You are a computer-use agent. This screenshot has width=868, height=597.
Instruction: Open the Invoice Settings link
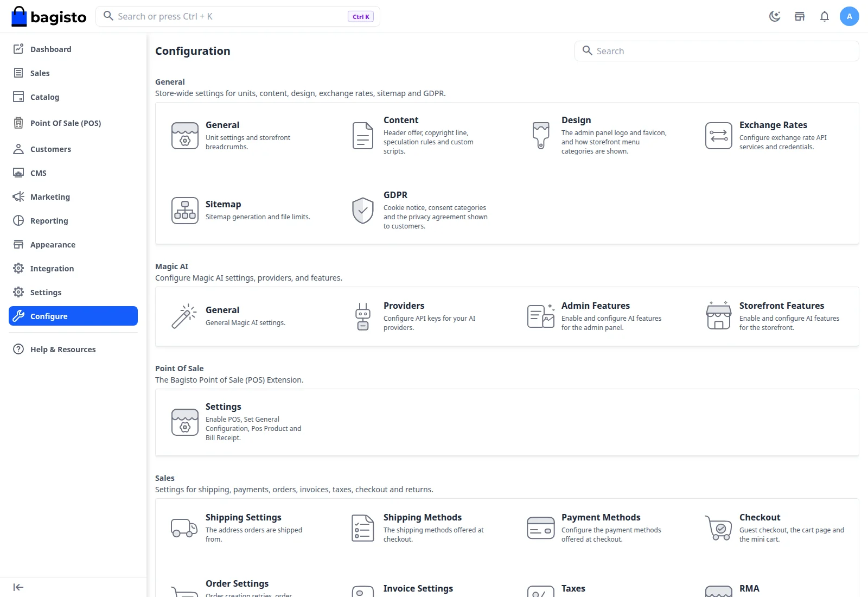[x=418, y=588]
